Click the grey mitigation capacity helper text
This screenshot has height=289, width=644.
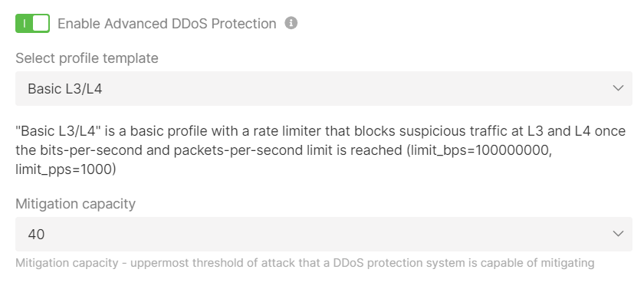305,263
